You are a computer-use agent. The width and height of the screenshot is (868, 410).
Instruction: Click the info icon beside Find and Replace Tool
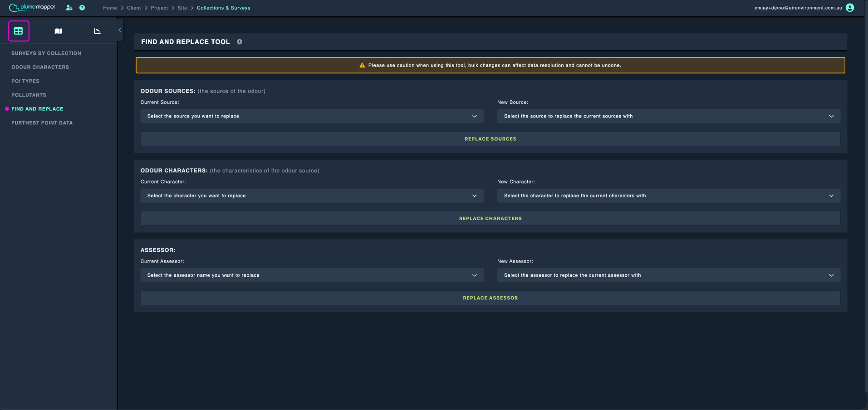[x=240, y=42]
